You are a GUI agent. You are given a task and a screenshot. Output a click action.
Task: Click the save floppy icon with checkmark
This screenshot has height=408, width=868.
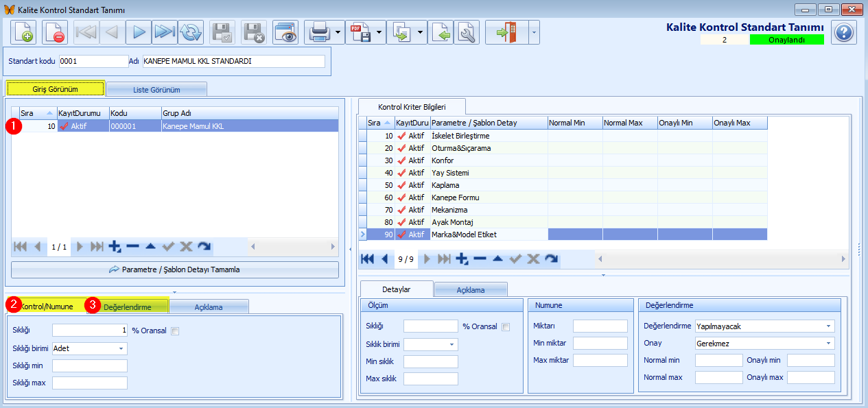(222, 32)
